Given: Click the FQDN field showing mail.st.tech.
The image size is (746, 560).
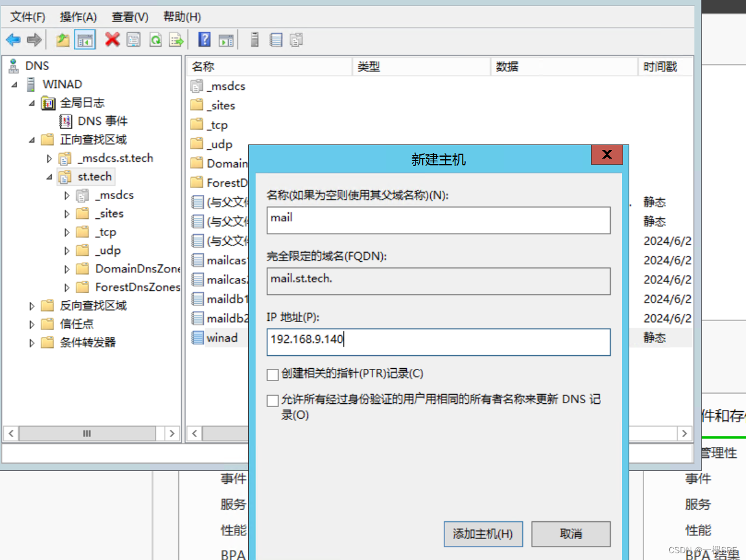Looking at the screenshot, I should pos(439,281).
